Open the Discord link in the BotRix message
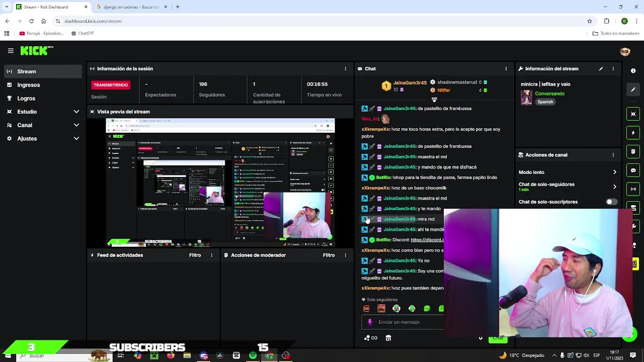The image size is (644, 362). point(427,240)
